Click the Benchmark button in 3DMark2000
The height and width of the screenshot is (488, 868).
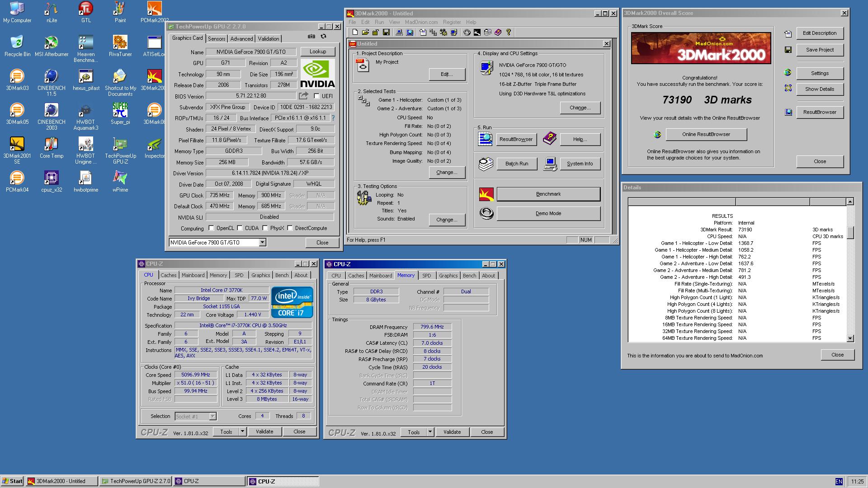(x=548, y=194)
